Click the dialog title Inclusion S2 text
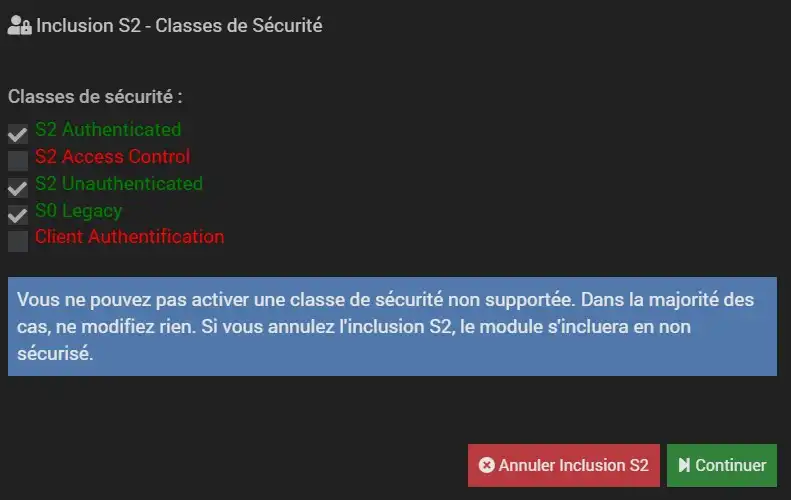This screenshot has height=500, width=791. (179, 26)
